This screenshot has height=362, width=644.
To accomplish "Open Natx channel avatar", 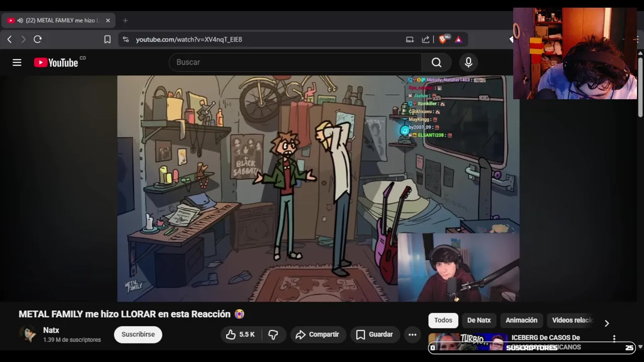I will tap(28, 334).
